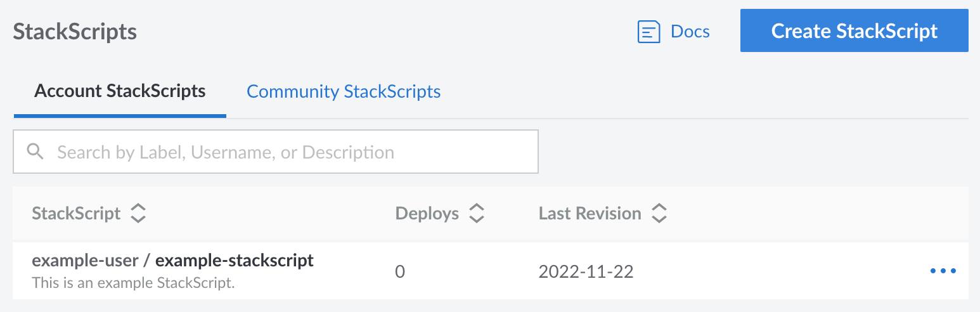Screen dimensions: 980x312
Task: Click the Last Revision sort arrows
Action: click(659, 214)
